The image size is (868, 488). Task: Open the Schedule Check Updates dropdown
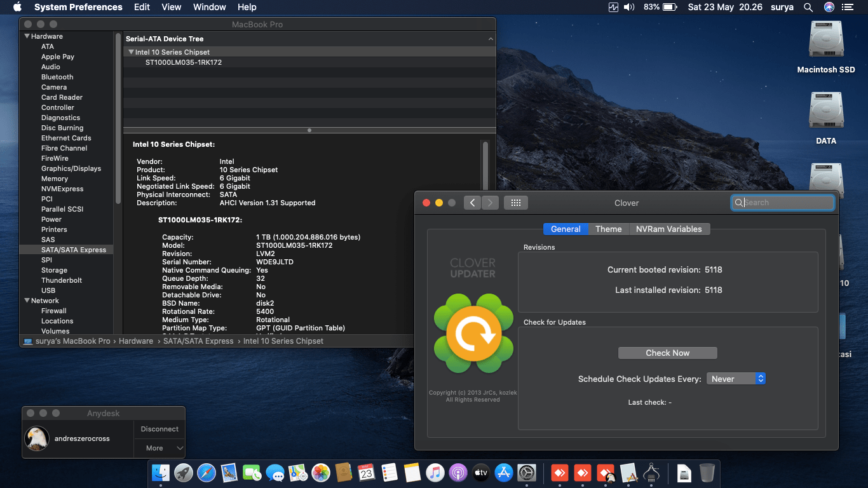(736, 379)
